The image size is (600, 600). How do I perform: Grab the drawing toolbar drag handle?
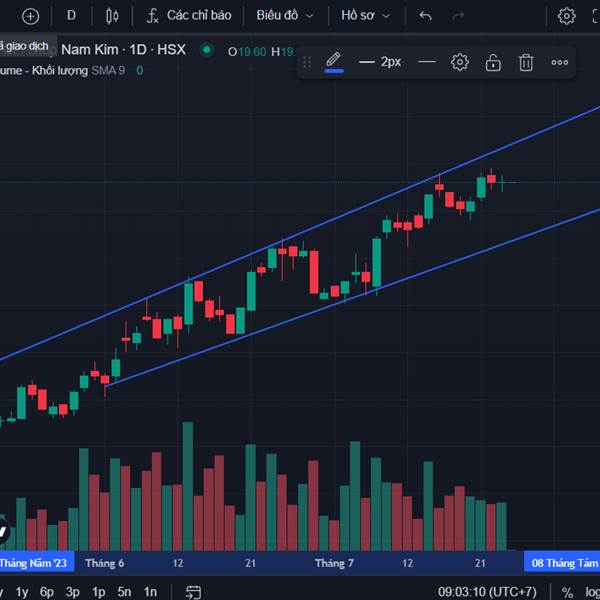307,62
